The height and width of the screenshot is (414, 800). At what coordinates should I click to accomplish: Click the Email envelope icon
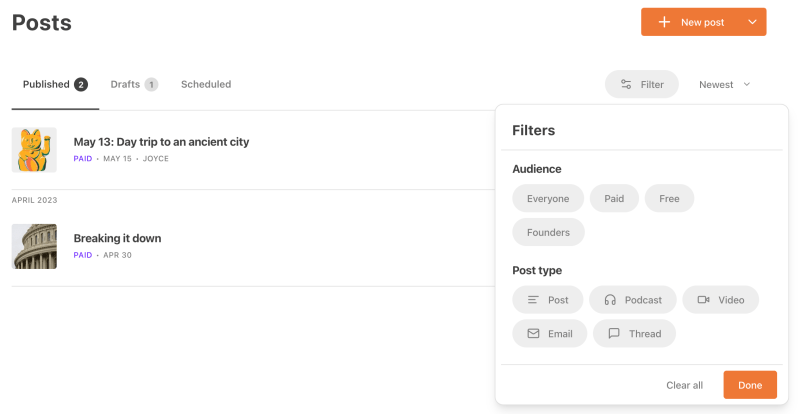[533, 334]
